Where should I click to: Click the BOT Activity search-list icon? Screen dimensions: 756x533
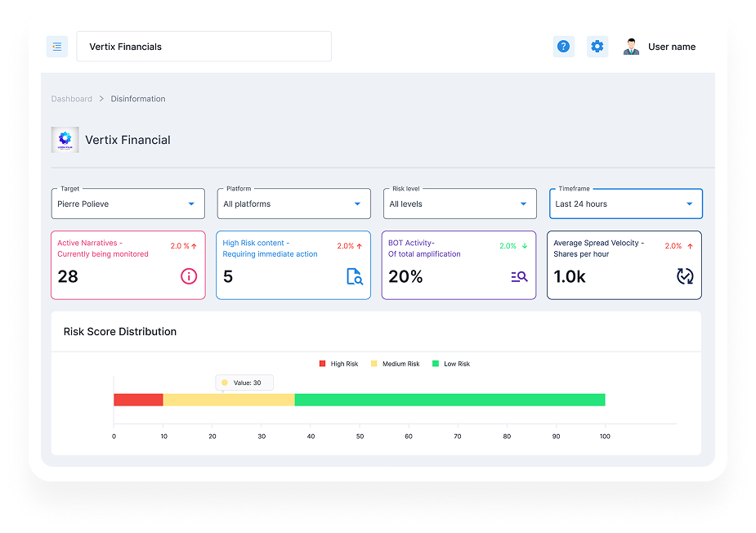click(x=519, y=276)
